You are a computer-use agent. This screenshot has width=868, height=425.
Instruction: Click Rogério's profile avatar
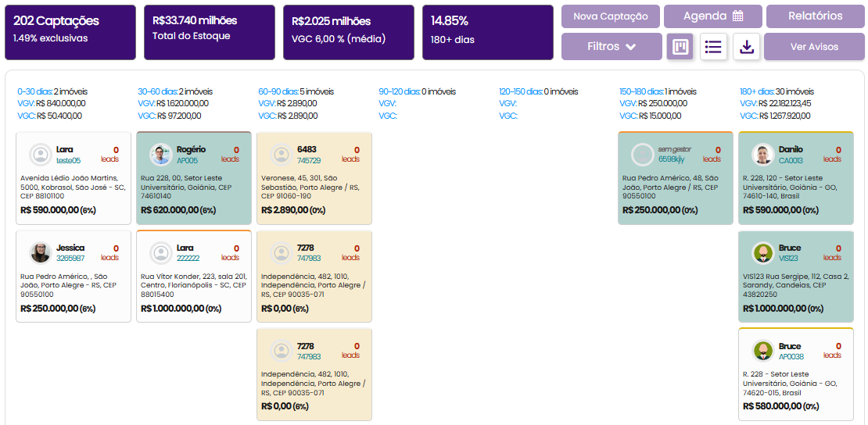[x=160, y=155]
